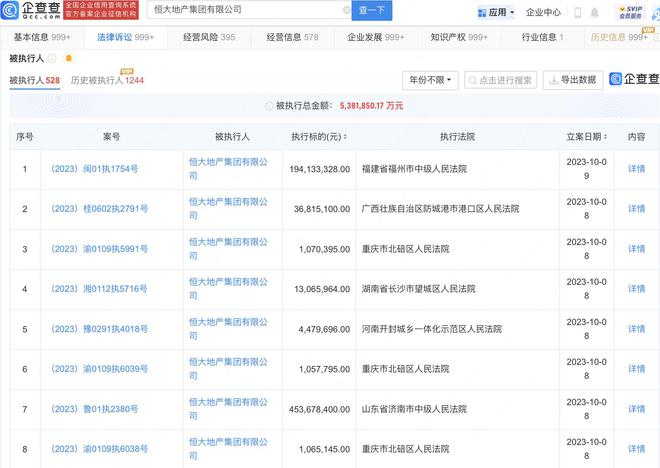
Task: Focus 点击进行搜索 filter field
Action: 500,80
